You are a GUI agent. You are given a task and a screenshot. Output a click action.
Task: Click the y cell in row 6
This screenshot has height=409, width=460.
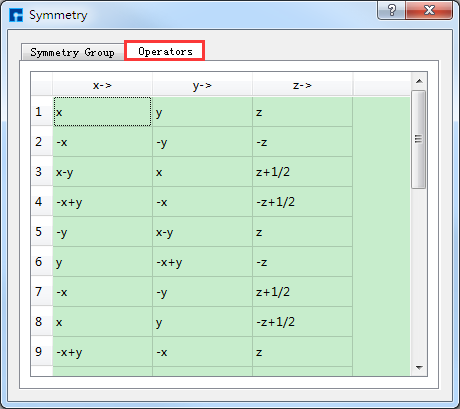click(102, 261)
